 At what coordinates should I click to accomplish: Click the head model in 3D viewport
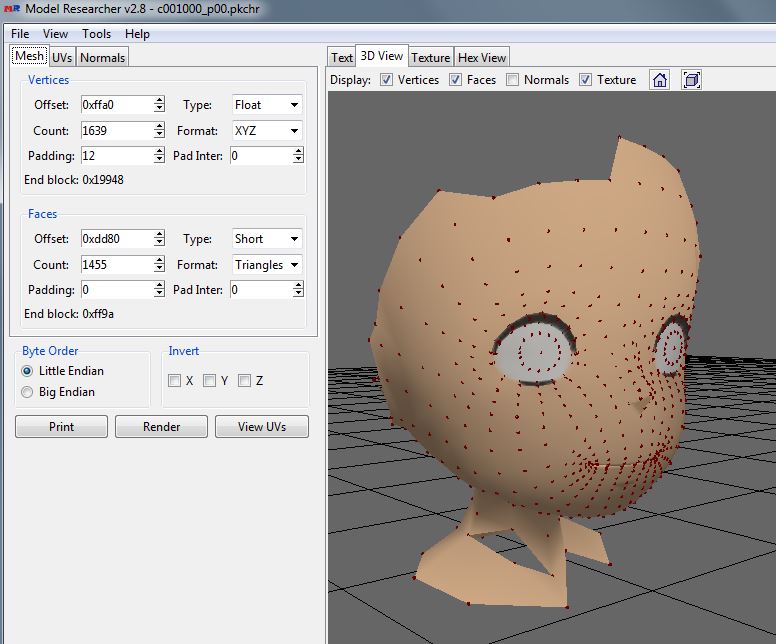pyautogui.click(x=534, y=371)
